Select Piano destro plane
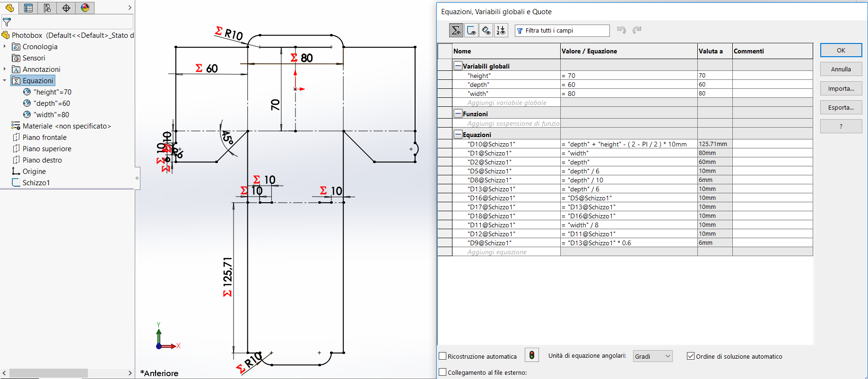This screenshot has width=868, height=379. point(42,160)
